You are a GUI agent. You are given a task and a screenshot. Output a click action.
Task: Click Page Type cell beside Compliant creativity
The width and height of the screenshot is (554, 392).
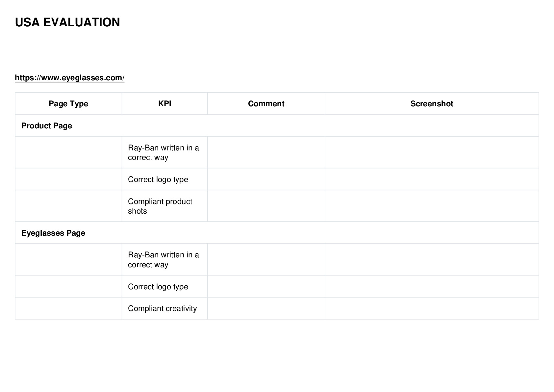(x=68, y=308)
